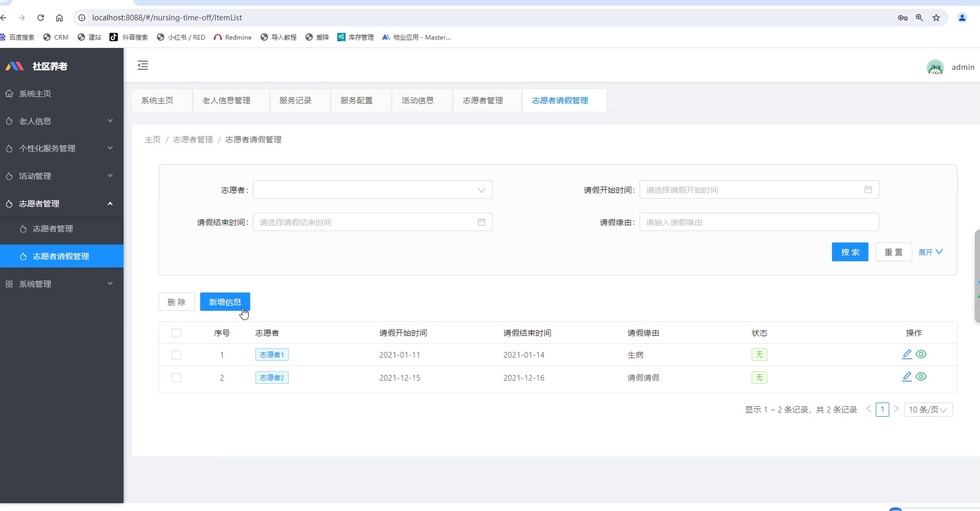Open calendar icon in 请假结束时间 field

click(481, 222)
